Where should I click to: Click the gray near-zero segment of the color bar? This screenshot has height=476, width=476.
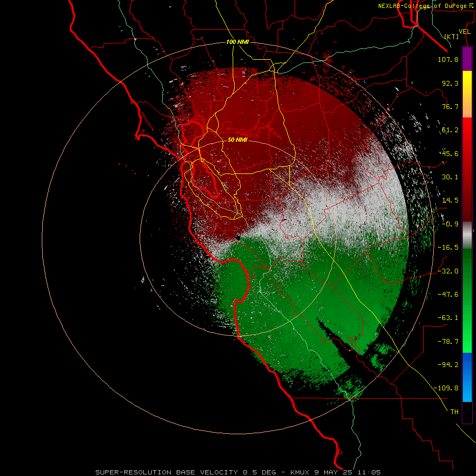[x=467, y=235]
